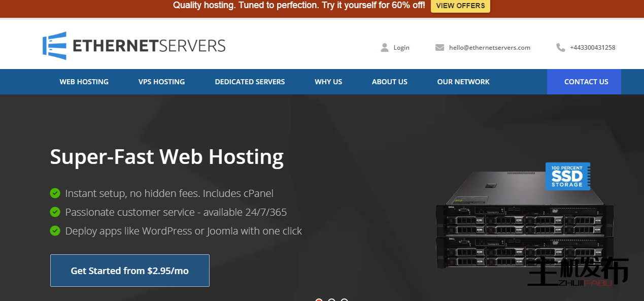The image size is (644, 301).
Task: Click the +443300431258 phone number
Action: (593, 48)
